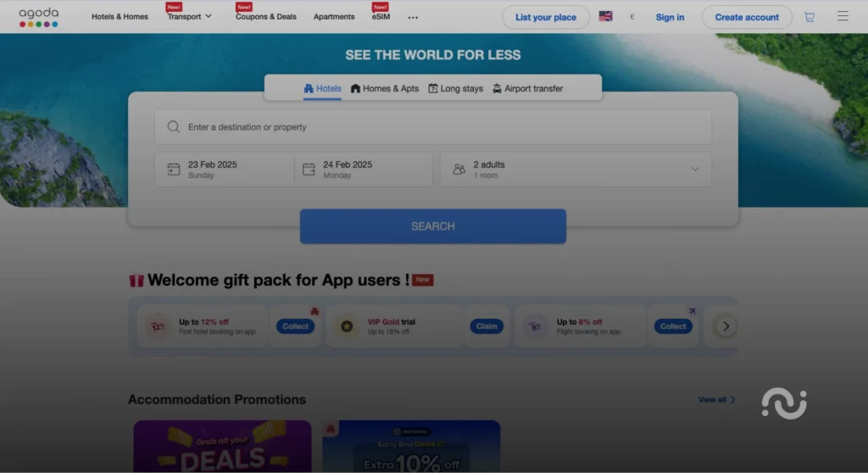Change currency via the euro symbol

tap(632, 17)
